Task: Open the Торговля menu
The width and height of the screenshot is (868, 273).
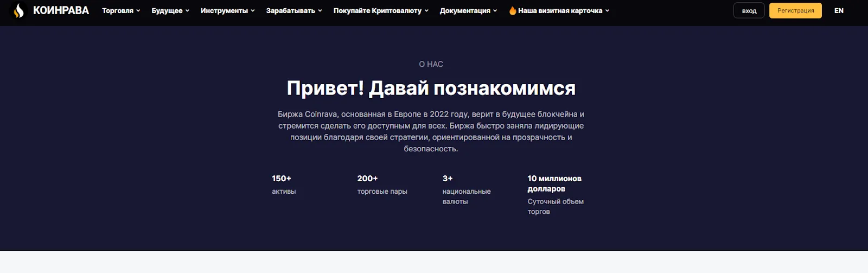Action: click(118, 11)
